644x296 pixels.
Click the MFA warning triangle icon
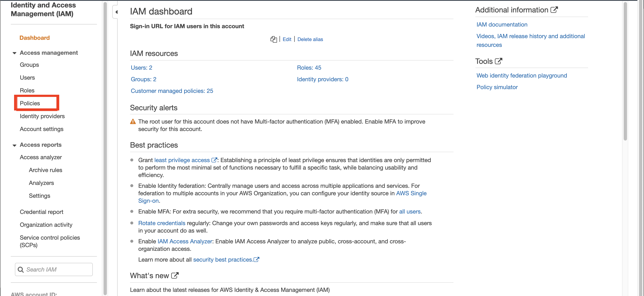tap(133, 122)
